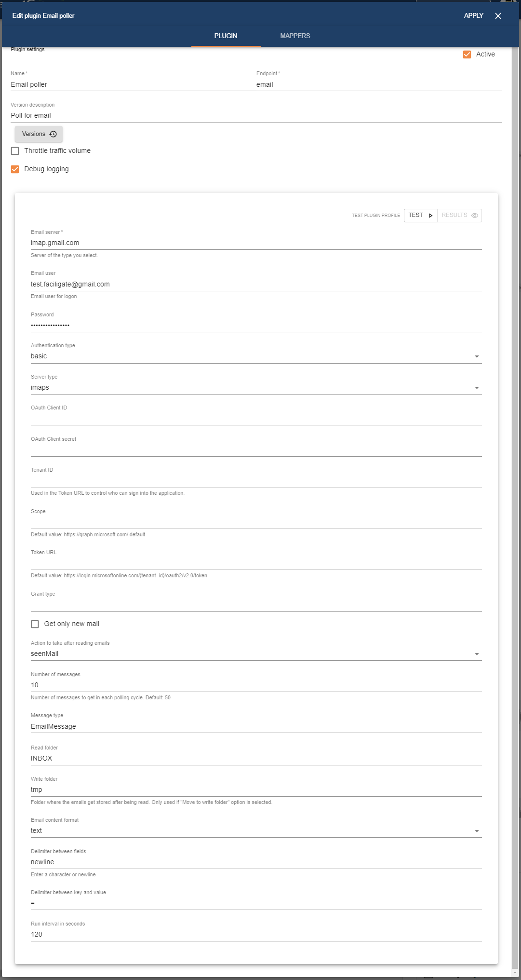Click the Email server input field
Viewport: 521px width, 980px height.
(255, 243)
